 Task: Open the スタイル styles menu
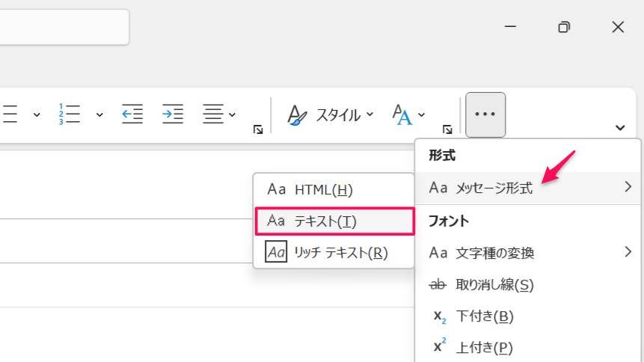pyautogui.click(x=331, y=114)
